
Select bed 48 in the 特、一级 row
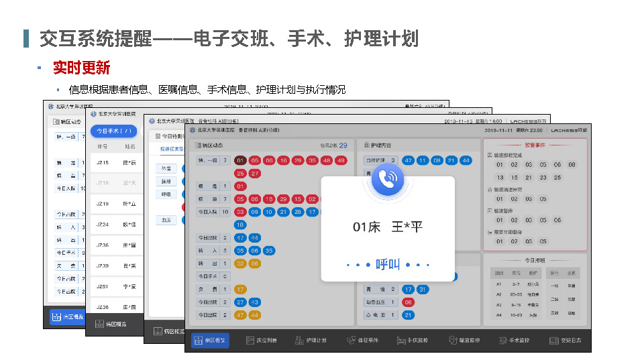327,160
